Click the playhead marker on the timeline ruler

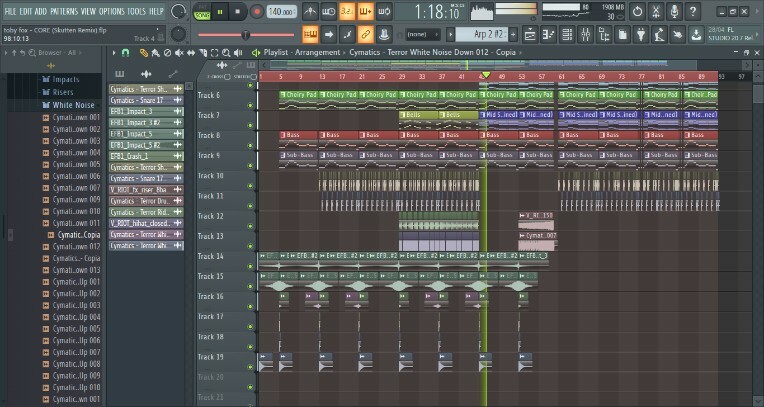[485, 75]
